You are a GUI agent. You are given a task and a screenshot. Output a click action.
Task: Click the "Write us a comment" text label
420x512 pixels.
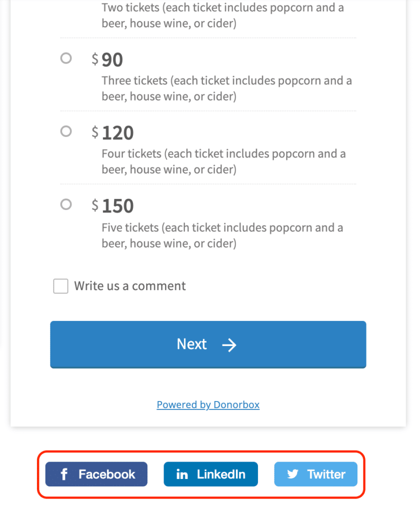(129, 285)
